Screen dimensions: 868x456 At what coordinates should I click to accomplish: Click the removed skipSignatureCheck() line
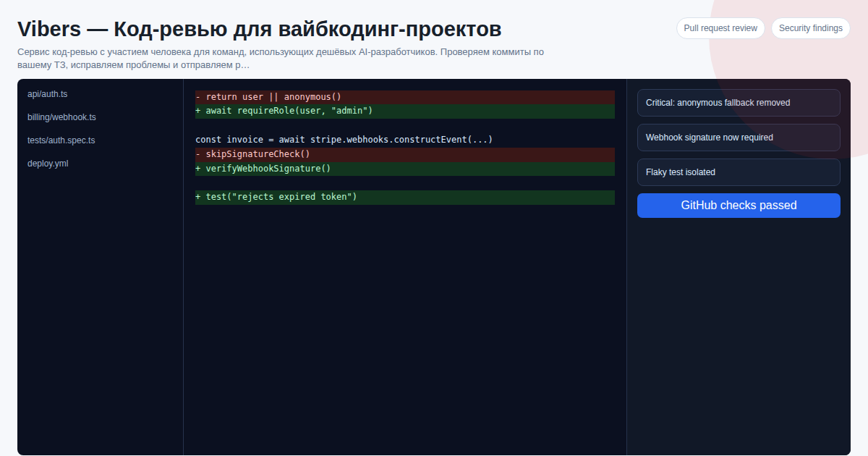pyautogui.click(x=405, y=154)
